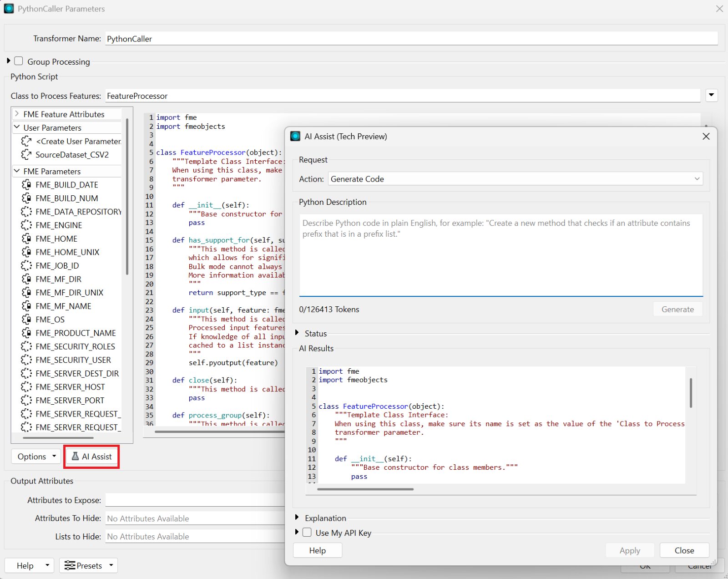Click the FME_PRODUCT_NAME parameter icon
Viewport: 728px width, 579px height.
[x=26, y=333]
